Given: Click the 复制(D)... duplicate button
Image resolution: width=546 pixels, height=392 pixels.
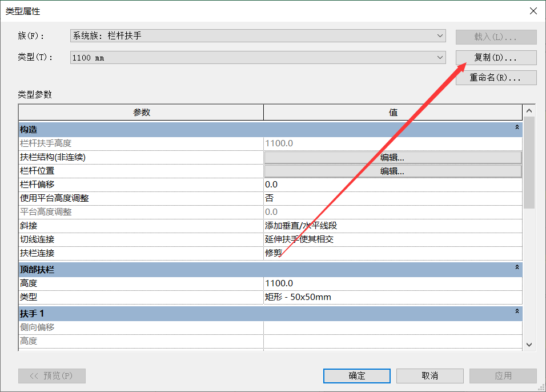Looking at the screenshot, I should pyautogui.click(x=496, y=58).
